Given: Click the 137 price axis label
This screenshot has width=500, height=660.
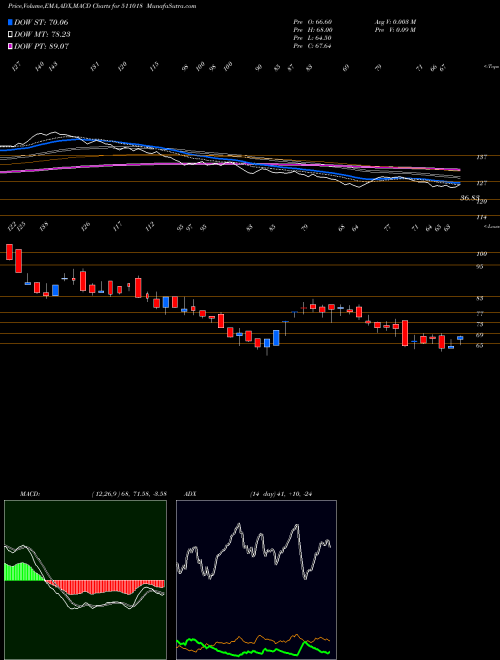Looking at the screenshot, I should point(482,157).
